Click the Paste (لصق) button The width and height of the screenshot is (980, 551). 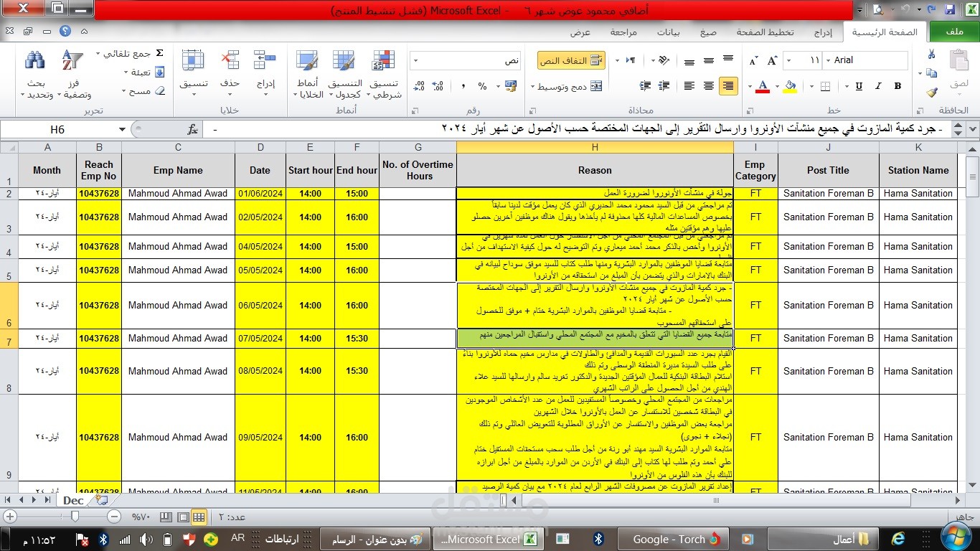click(958, 72)
